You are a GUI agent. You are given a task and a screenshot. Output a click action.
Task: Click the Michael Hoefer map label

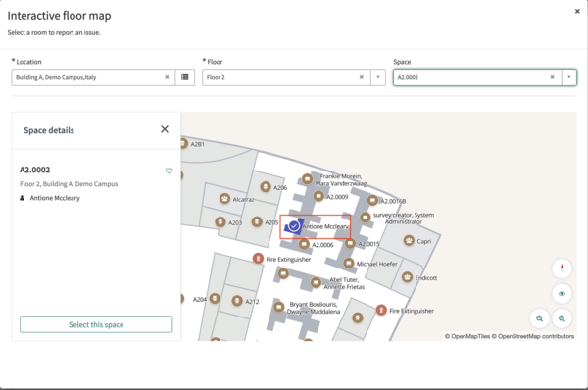tap(377, 264)
